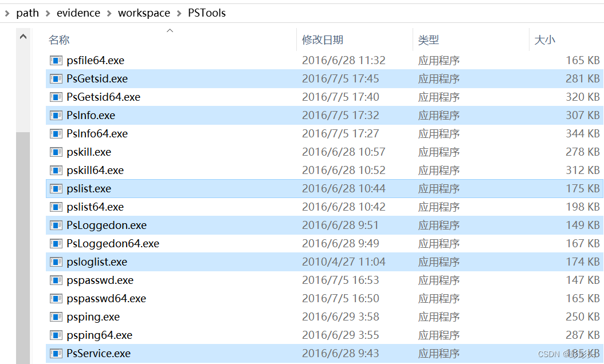This screenshot has width=604, height=364.
Task: Select file name psloglist.exe
Action: (97, 262)
